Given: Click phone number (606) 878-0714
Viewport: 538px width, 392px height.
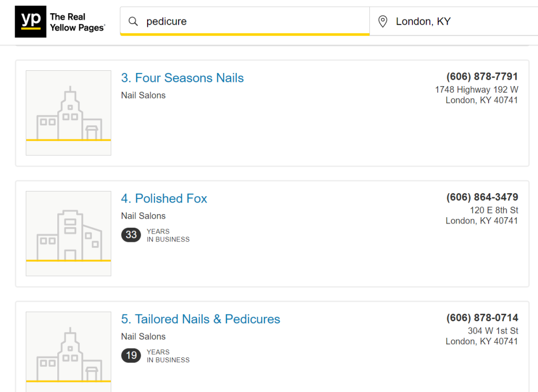Looking at the screenshot, I should (482, 318).
